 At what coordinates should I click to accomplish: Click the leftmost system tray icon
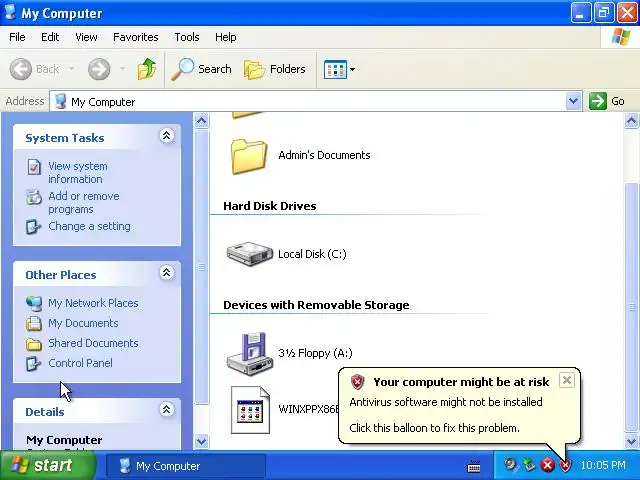tap(510, 464)
